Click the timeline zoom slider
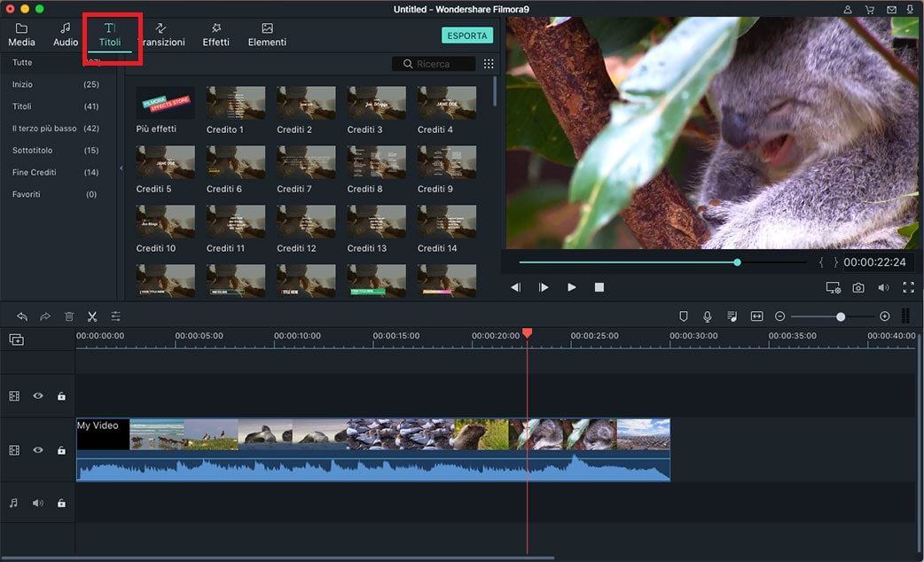Viewport: 924px width, 562px height. pos(833,316)
